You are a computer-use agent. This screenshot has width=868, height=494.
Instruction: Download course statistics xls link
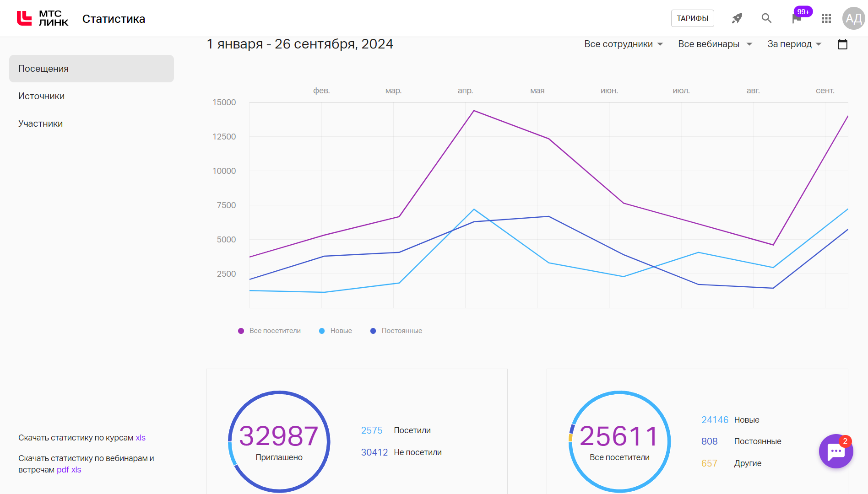point(141,438)
